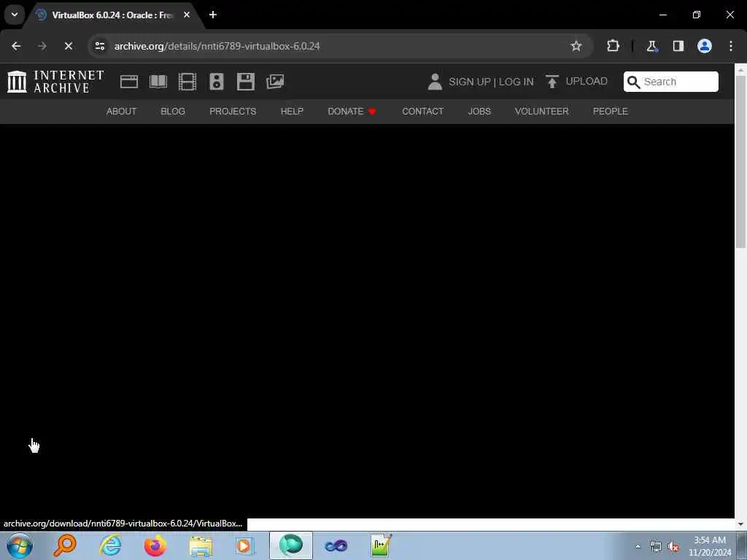Open the Video film-strip icon
Screen dimensions: 747x560
[187, 82]
